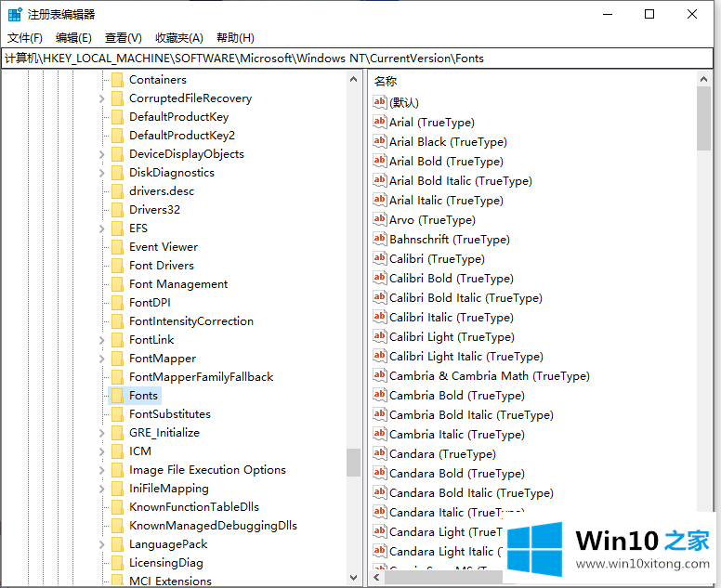This screenshot has height=588, width=721.
Task: Click the Calibri (TrueType) value icon
Action: 379,258
